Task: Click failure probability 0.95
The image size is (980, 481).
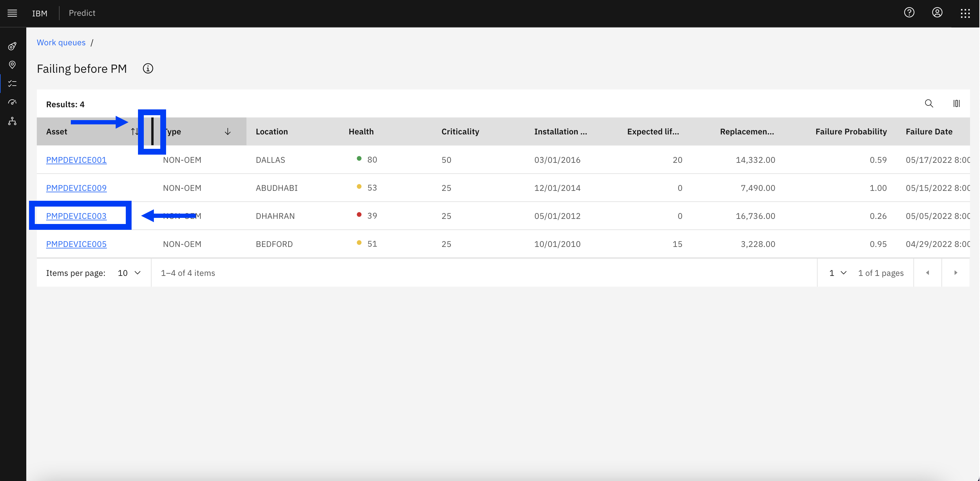Action: [x=878, y=244]
